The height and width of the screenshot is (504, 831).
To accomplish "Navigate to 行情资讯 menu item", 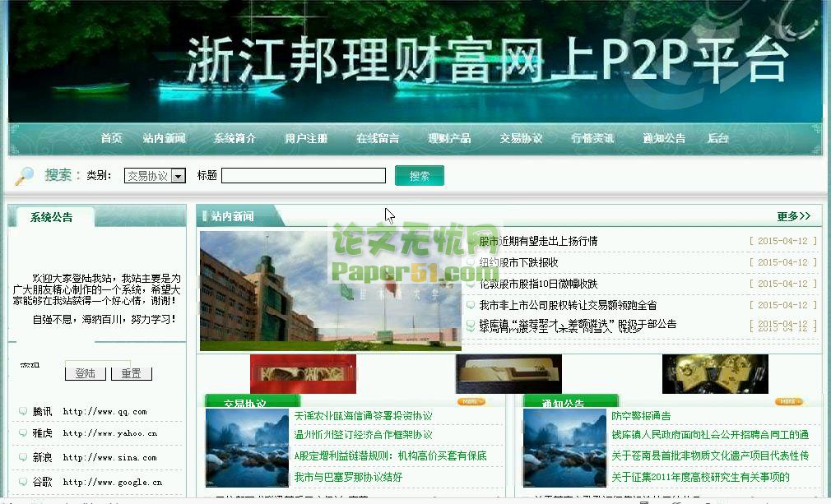I will click(x=592, y=138).
